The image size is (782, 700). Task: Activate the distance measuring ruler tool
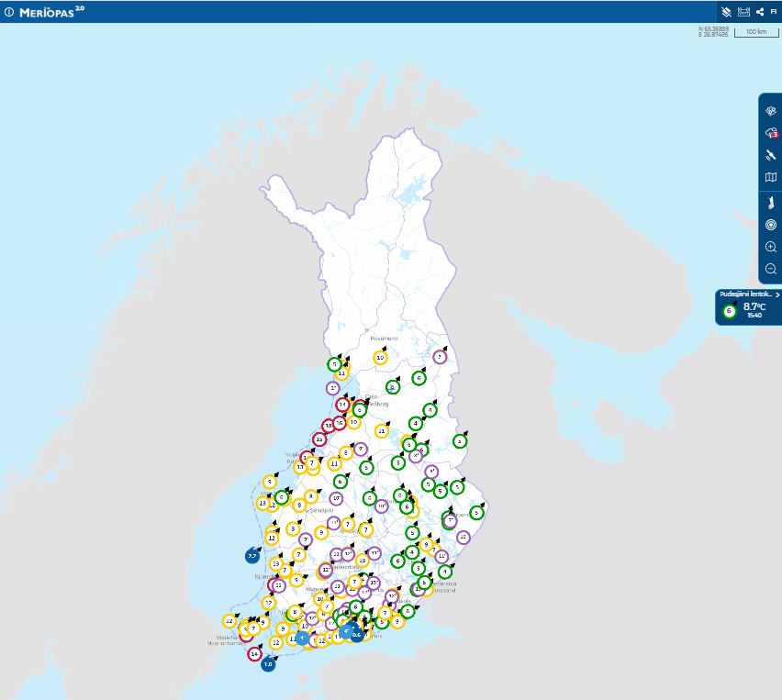[x=743, y=12]
